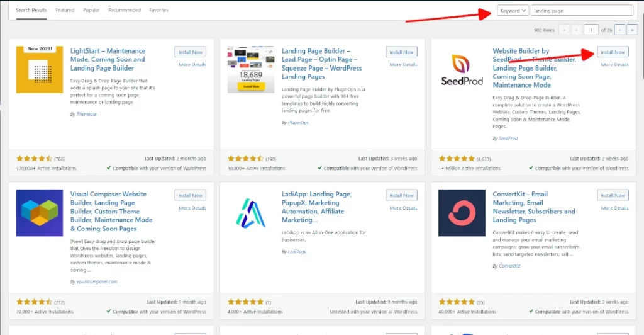Open the LightStart plugin icon thumbnail
This screenshot has width=644, height=335.
click(40, 69)
